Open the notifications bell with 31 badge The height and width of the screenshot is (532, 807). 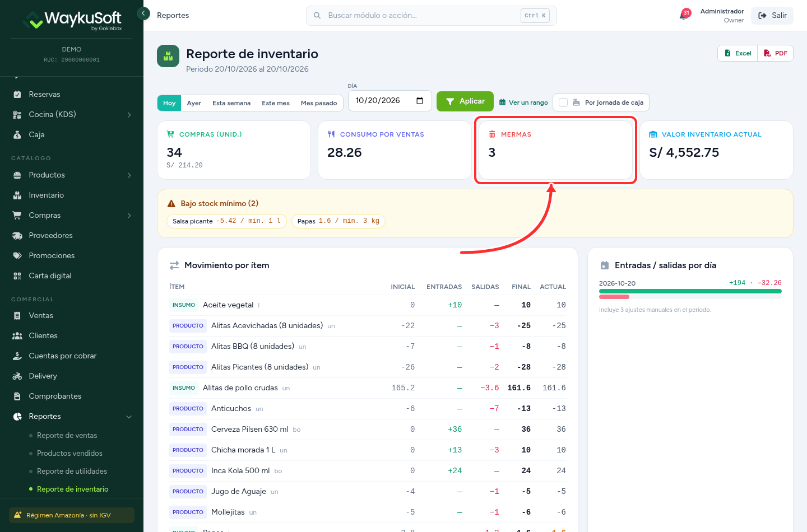pyautogui.click(x=684, y=15)
